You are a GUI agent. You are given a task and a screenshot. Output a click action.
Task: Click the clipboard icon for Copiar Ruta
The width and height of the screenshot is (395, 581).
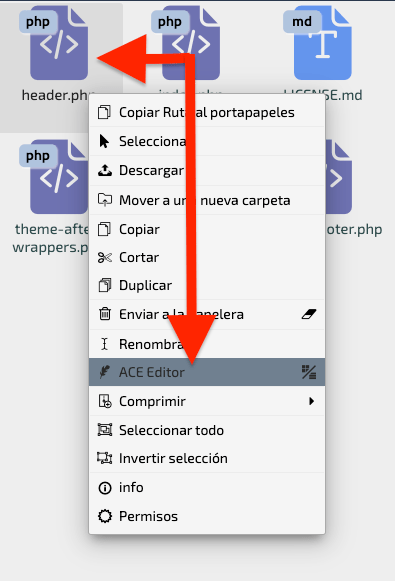[x=104, y=112]
